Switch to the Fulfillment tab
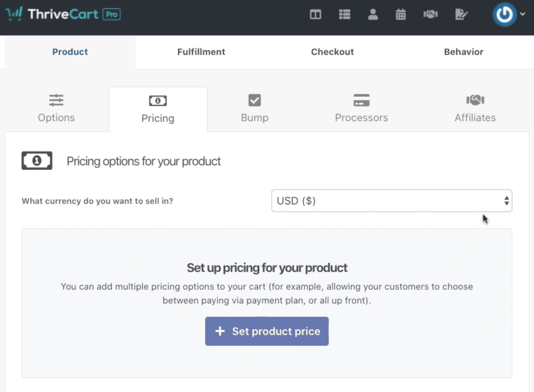The height and width of the screenshot is (392, 534). [x=201, y=52]
